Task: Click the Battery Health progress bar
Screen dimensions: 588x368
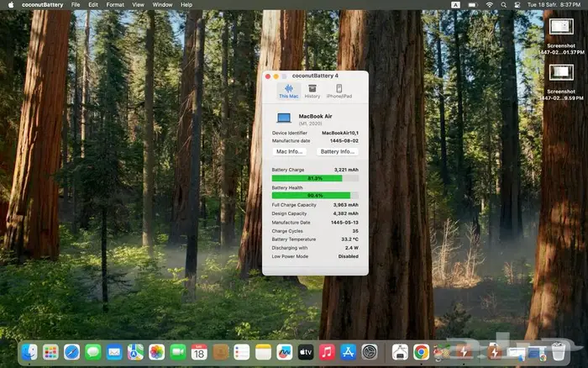Action: click(315, 196)
